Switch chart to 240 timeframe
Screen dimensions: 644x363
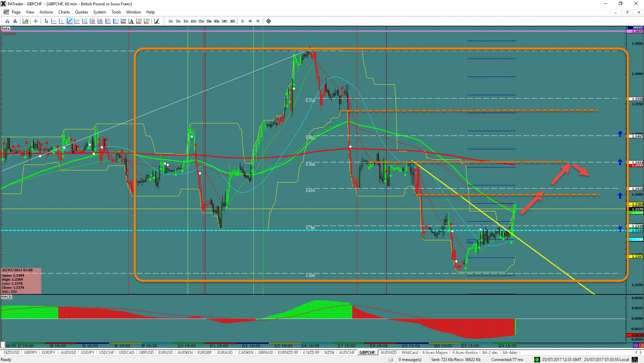pos(224,21)
